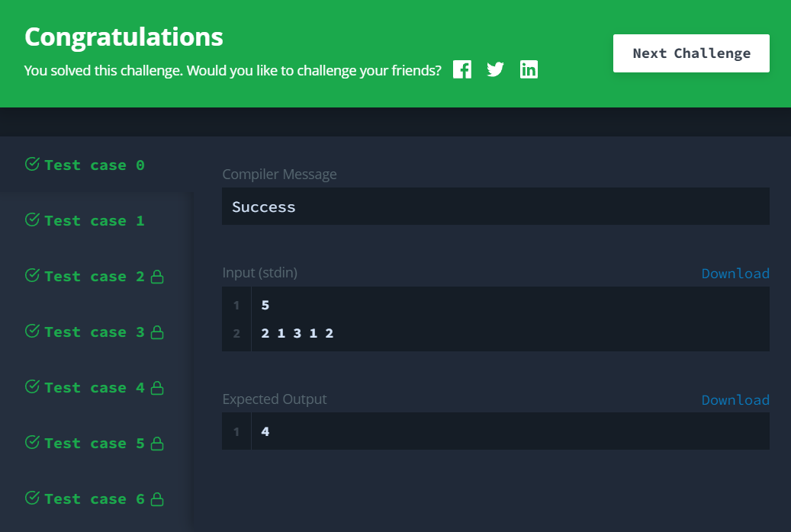
Task: Click the "Input (stdin)" label
Action: [260, 273]
